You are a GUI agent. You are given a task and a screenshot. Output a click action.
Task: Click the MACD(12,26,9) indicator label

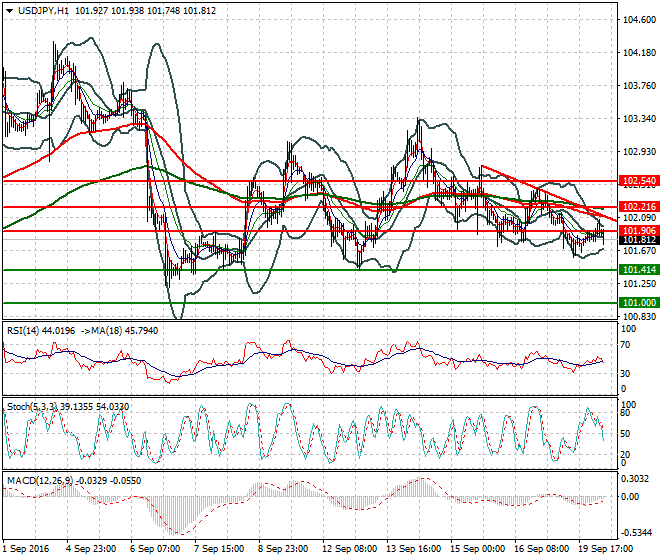point(36,481)
